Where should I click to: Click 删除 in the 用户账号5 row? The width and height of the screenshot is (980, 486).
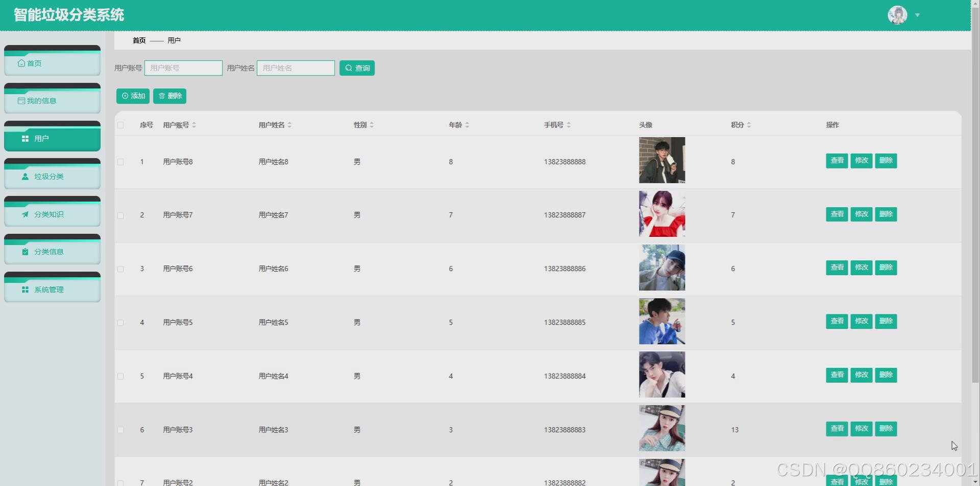[886, 322]
